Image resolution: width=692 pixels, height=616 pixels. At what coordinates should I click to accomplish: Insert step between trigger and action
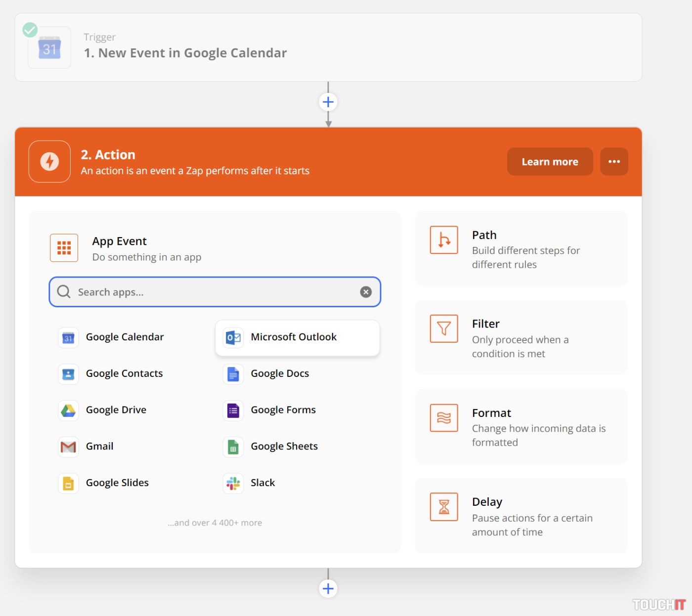tap(328, 102)
